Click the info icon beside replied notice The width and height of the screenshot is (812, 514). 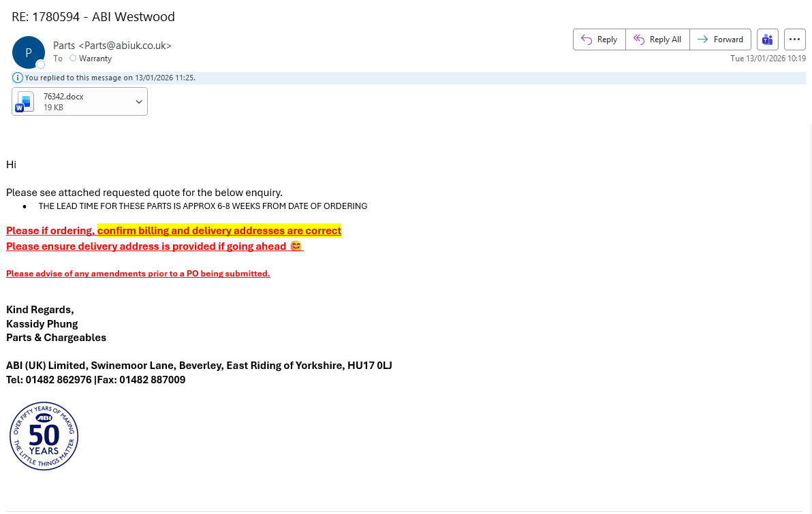coord(17,78)
